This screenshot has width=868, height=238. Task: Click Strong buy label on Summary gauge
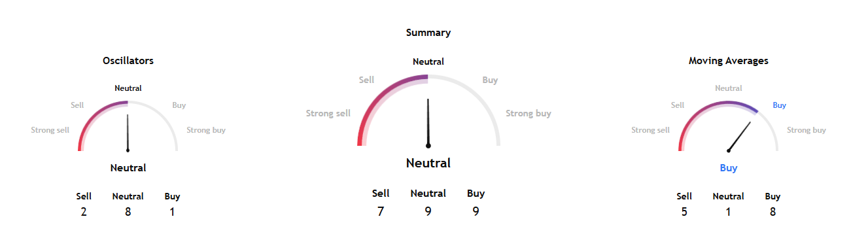[x=529, y=114]
